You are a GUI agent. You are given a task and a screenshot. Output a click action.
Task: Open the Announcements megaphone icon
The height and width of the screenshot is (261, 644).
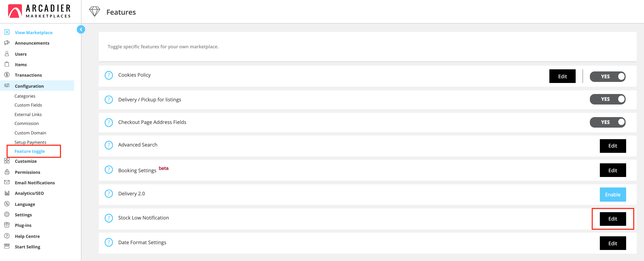coord(7,43)
